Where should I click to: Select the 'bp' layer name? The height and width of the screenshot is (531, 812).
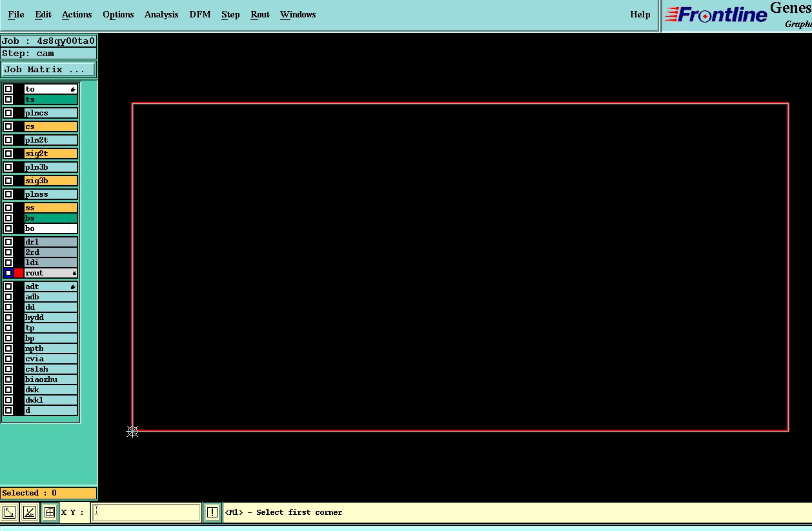click(51, 338)
